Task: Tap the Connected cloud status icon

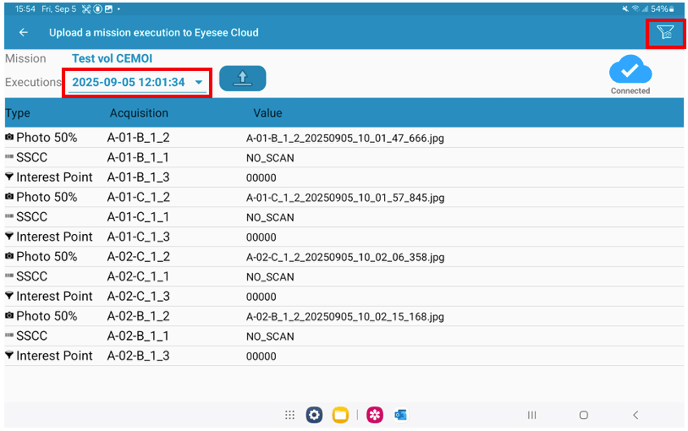Action: (630, 71)
